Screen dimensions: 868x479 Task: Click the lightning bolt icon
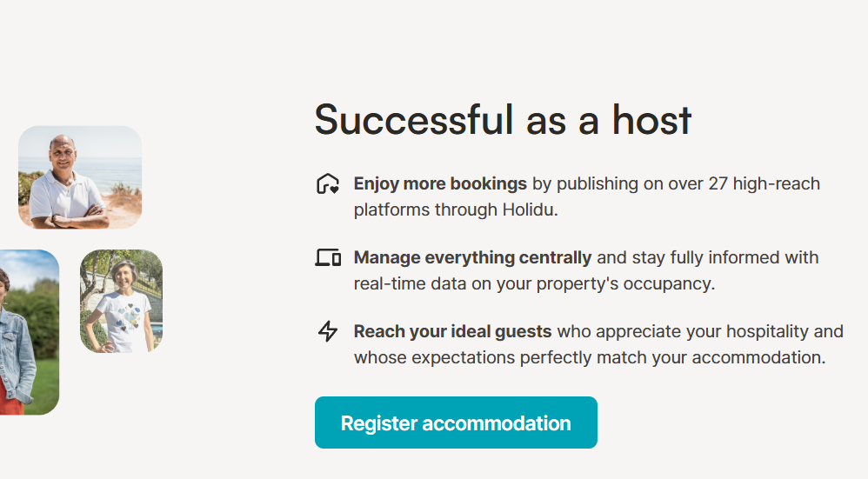327,331
